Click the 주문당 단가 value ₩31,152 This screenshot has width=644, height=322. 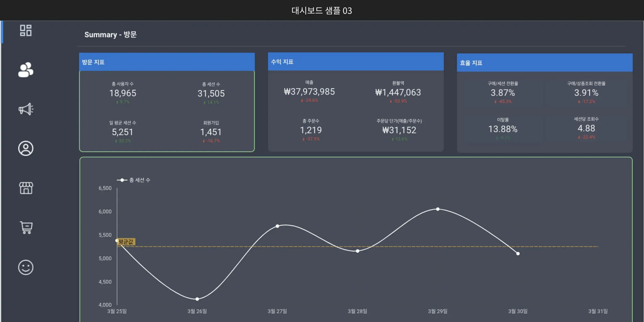(x=399, y=130)
